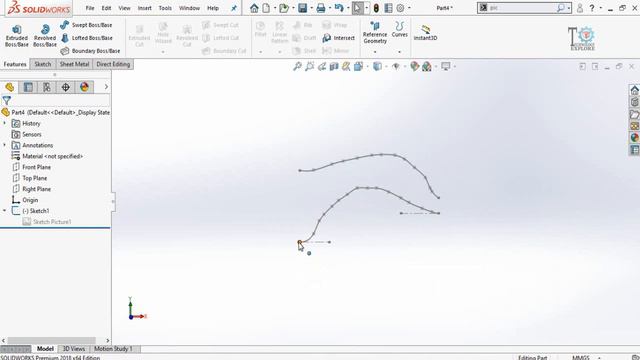This screenshot has height=360, width=640.
Task: Open the Insert menu
Action: [144, 8]
